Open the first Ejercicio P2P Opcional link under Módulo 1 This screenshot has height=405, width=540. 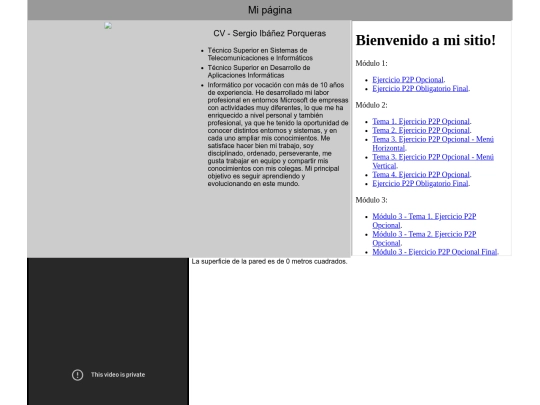(x=408, y=80)
